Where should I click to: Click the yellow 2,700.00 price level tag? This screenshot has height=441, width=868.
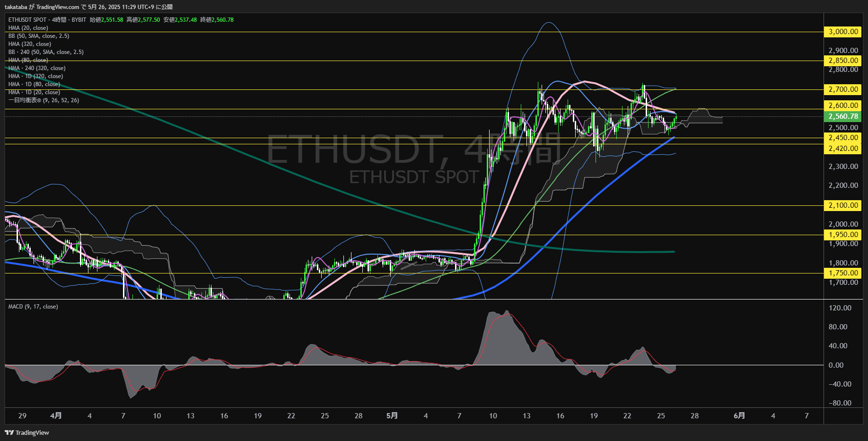[843, 89]
